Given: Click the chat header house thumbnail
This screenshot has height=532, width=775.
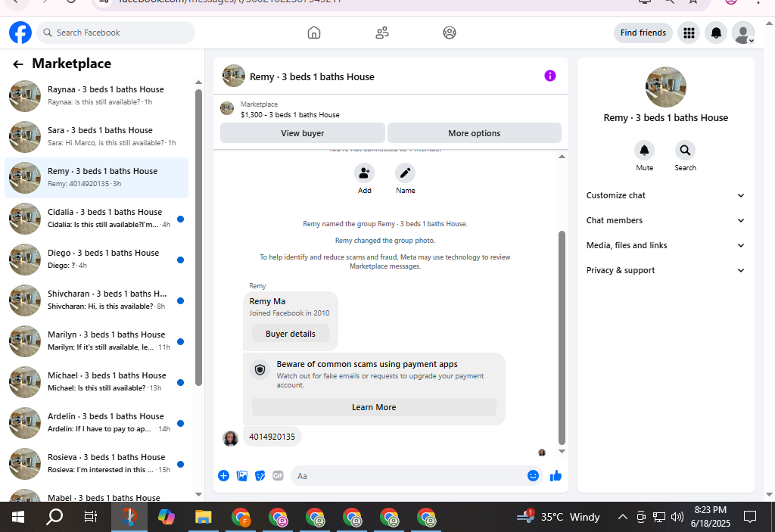Looking at the screenshot, I should tap(234, 76).
